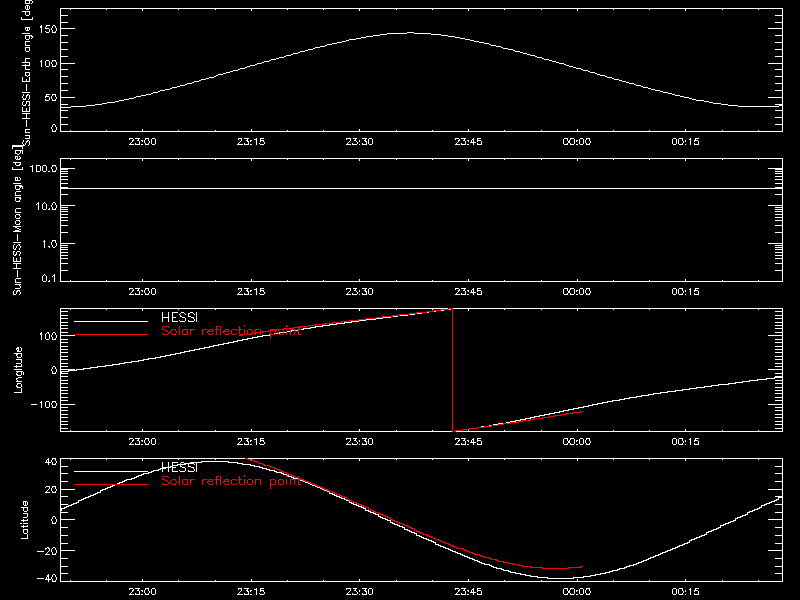Image resolution: width=800 pixels, height=600 pixels.
Task: Click the 40 tick on Latitude axis
Action: (x=51, y=462)
